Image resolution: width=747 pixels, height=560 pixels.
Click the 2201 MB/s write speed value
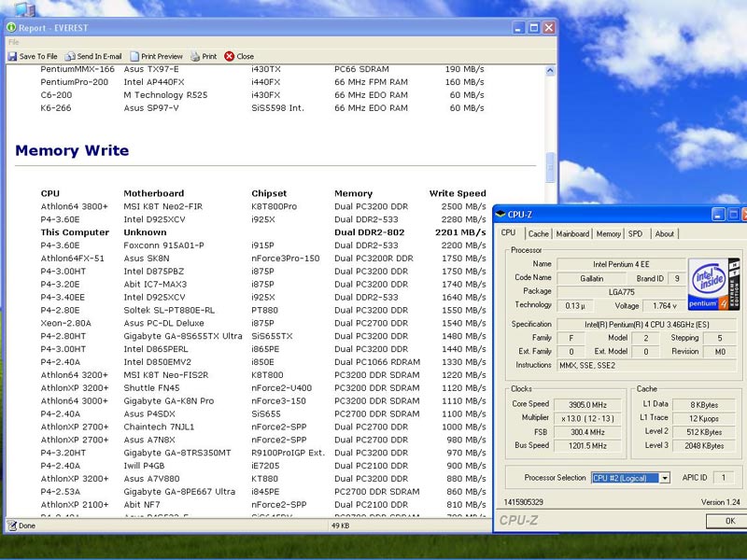point(460,232)
